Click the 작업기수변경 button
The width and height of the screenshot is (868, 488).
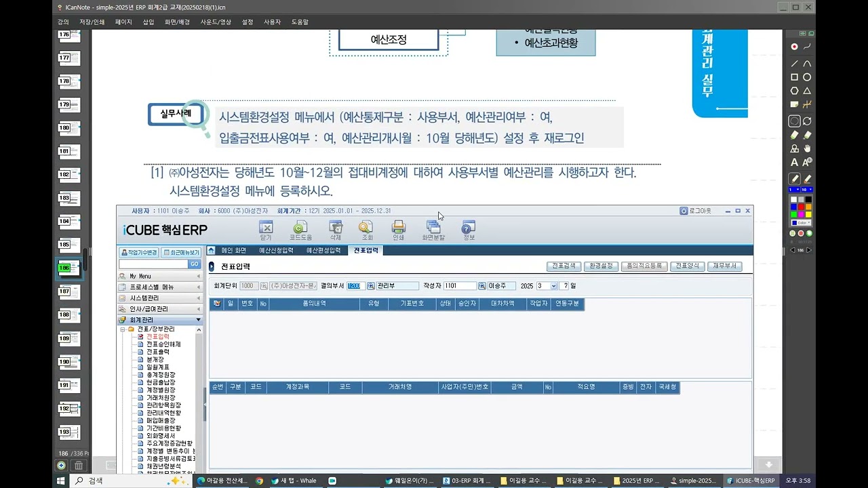tap(139, 252)
